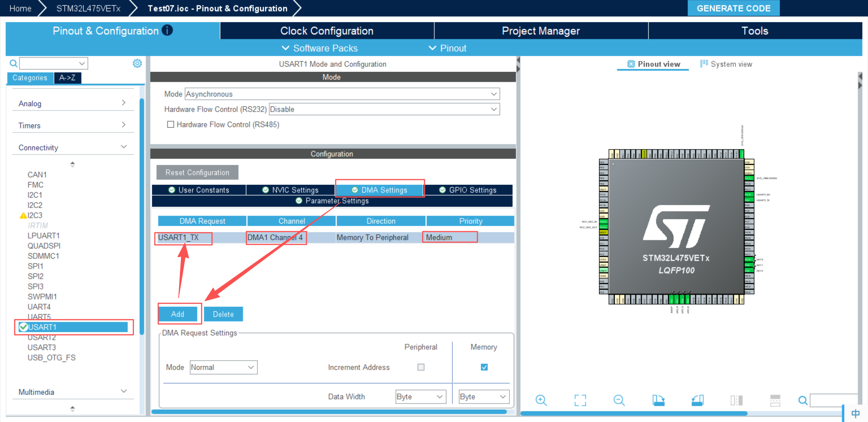Collapse the Connectivity category
The image size is (868, 422).
coord(72,148)
